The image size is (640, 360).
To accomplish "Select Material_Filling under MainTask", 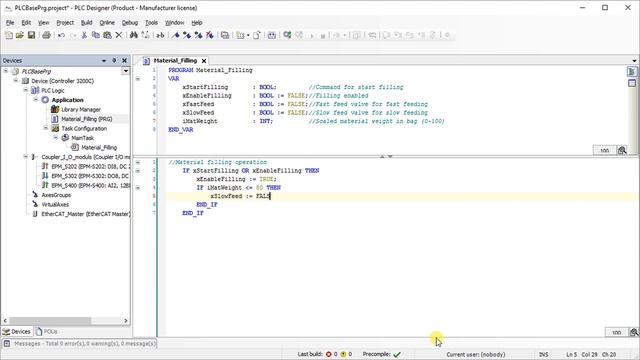I will [x=99, y=147].
